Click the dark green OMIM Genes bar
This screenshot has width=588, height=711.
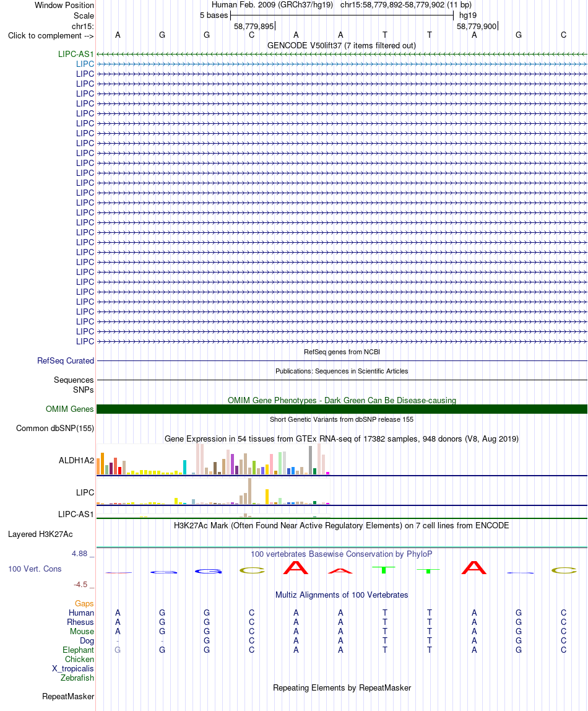[x=342, y=409]
